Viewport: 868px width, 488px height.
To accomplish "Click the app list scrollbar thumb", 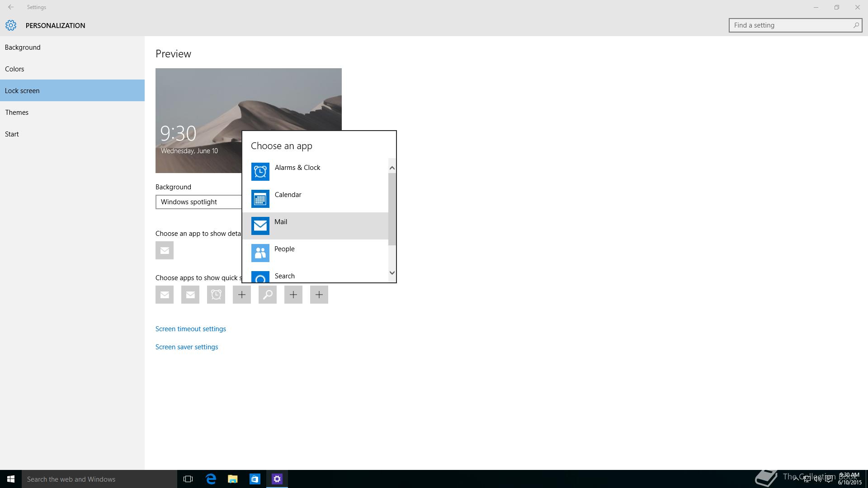I will 392,209.
